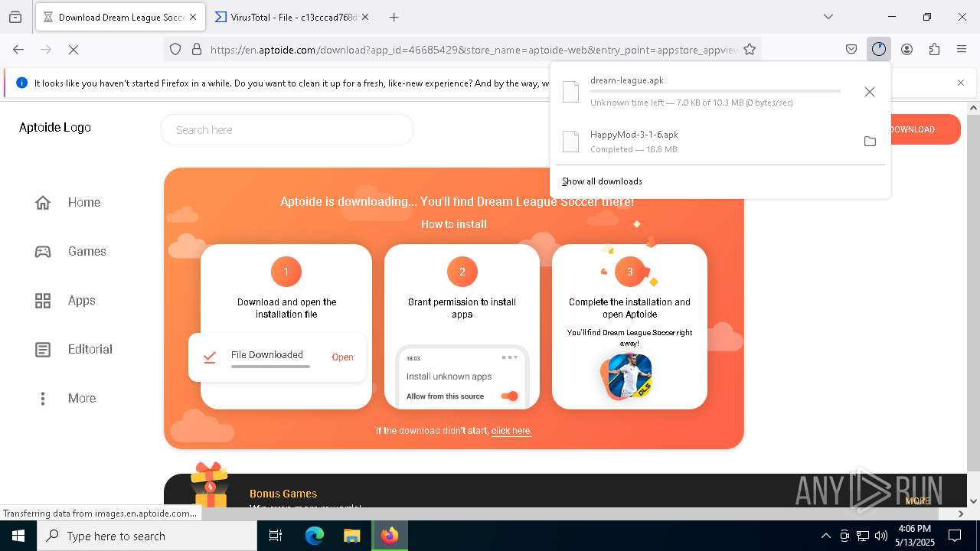Image resolution: width=980 pixels, height=551 pixels.
Task: Dismiss the Firefox refresh notification bar
Action: (961, 83)
